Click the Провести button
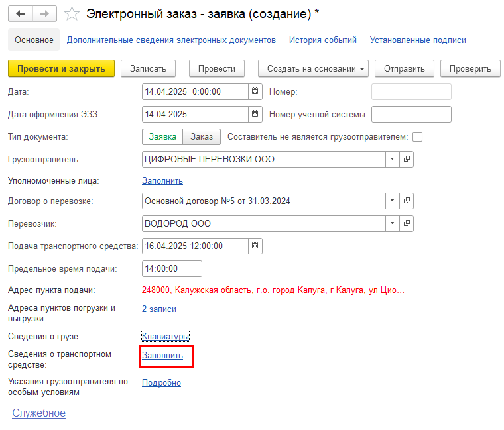Screen dimensions: 504x430 tap(217, 68)
